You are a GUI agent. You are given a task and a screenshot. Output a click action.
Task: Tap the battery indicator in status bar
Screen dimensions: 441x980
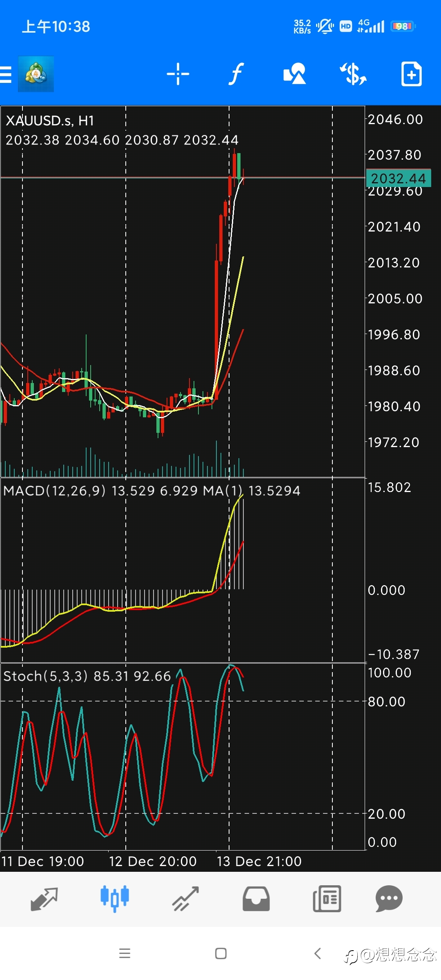pyautogui.click(x=403, y=27)
